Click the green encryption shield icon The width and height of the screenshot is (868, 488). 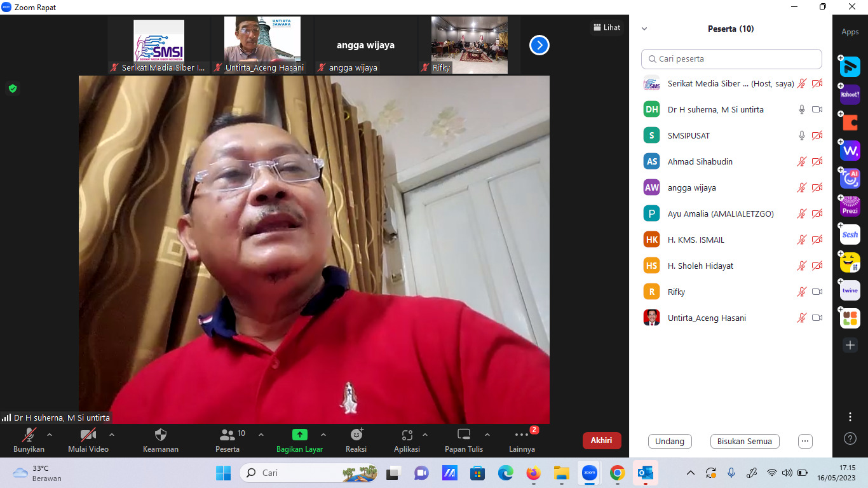pyautogui.click(x=12, y=88)
